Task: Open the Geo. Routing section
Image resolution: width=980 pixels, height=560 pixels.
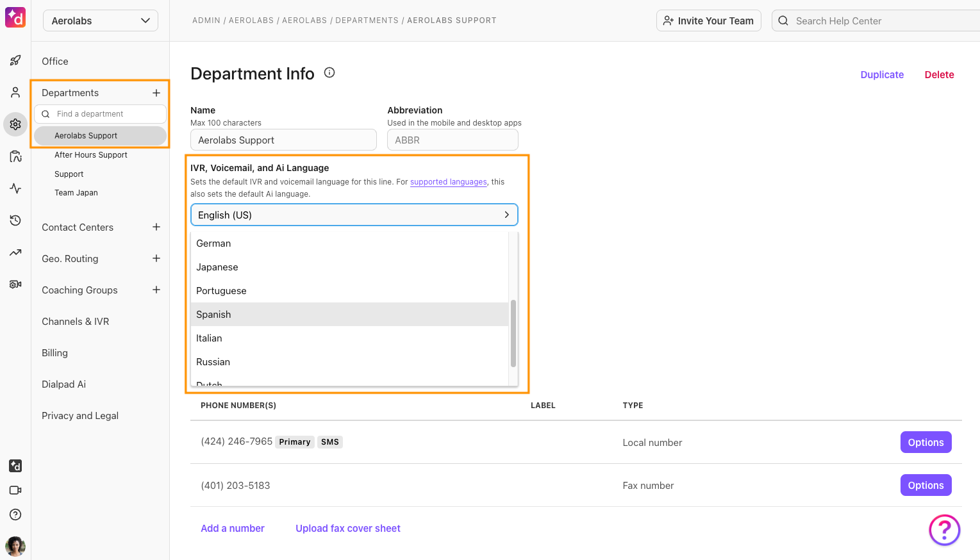Action: click(70, 259)
